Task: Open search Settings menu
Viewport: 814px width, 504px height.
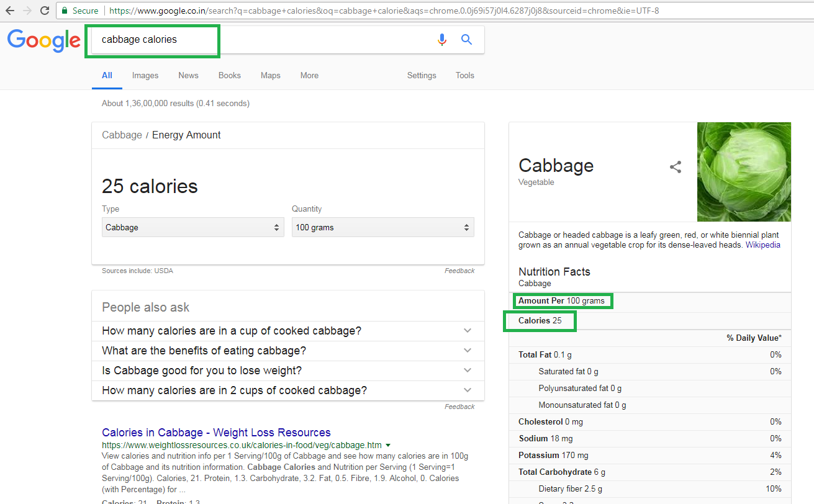Action: (x=422, y=75)
